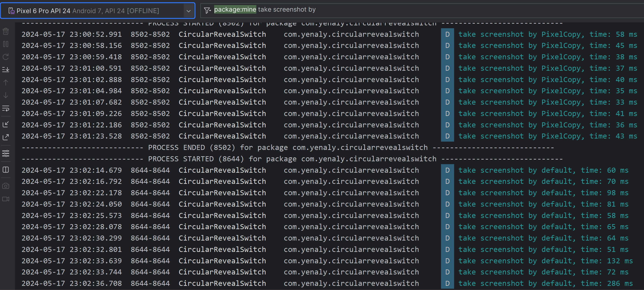The width and height of the screenshot is (644, 290).
Task: Click the Split Panels icon
Action: pyautogui.click(x=6, y=170)
